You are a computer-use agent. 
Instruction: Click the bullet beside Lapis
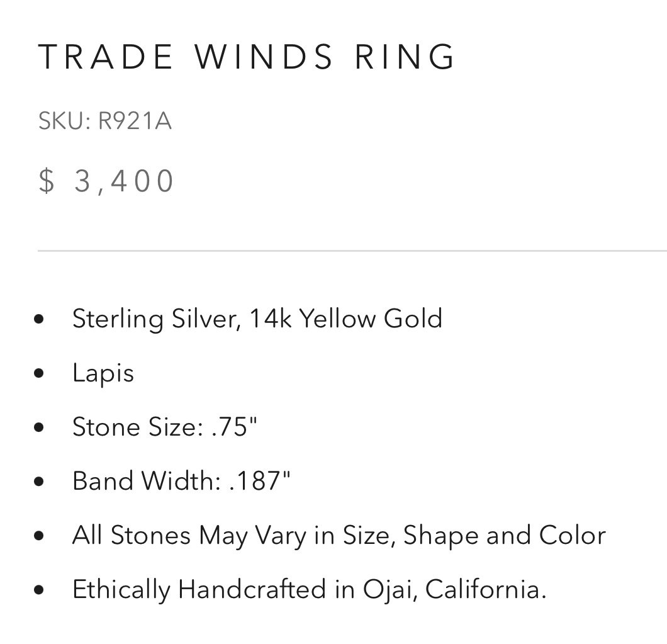39,373
